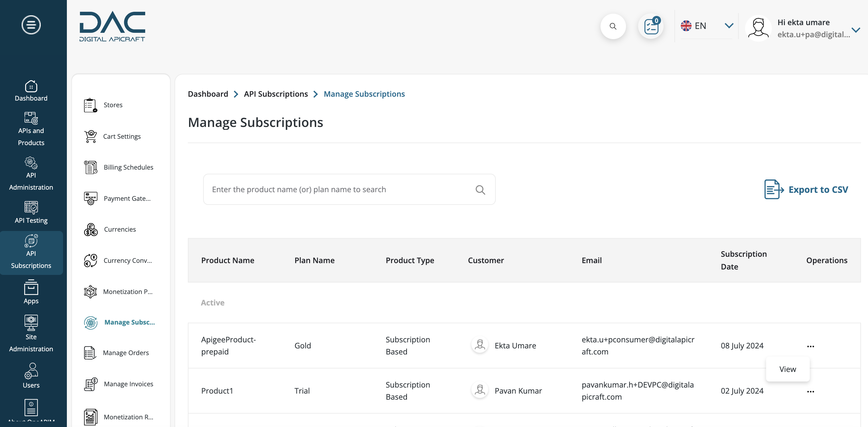Open the Stores menu item
Viewport: 868px width, 427px height.
(x=113, y=105)
